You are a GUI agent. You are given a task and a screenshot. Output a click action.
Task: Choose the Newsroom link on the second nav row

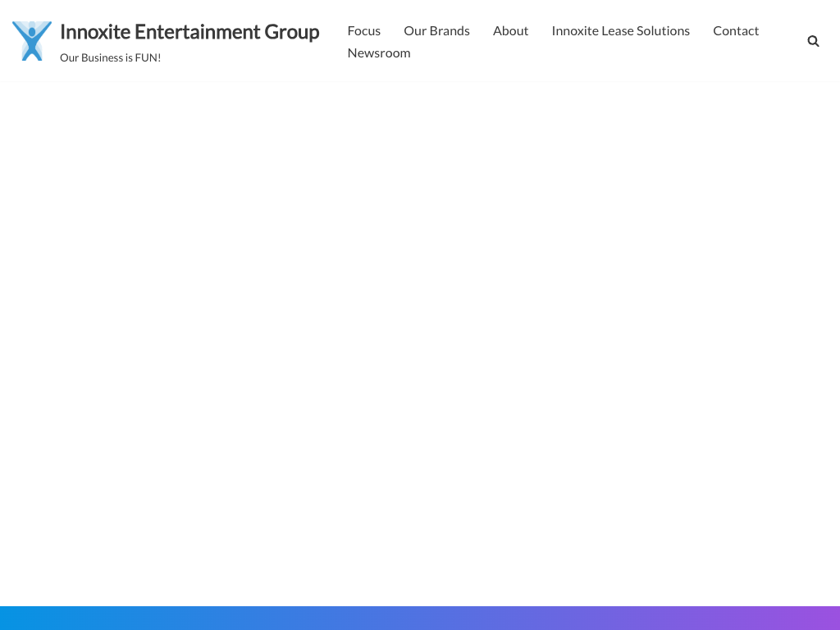click(x=378, y=52)
